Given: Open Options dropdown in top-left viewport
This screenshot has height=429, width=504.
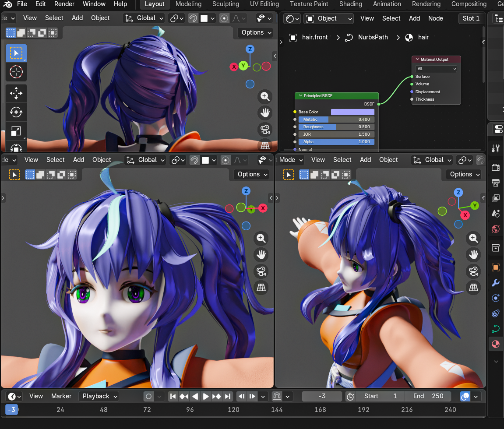Looking at the screenshot, I should [257, 32].
